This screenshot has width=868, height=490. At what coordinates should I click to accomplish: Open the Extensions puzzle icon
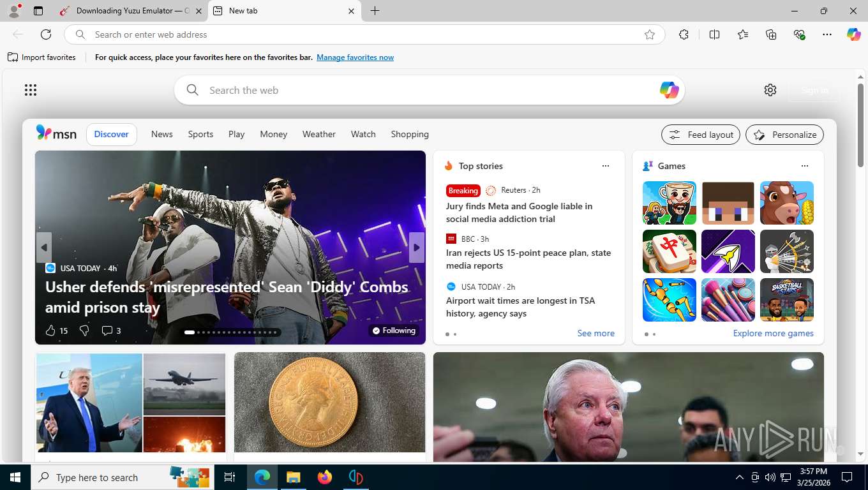pyautogui.click(x=684, y=34)
